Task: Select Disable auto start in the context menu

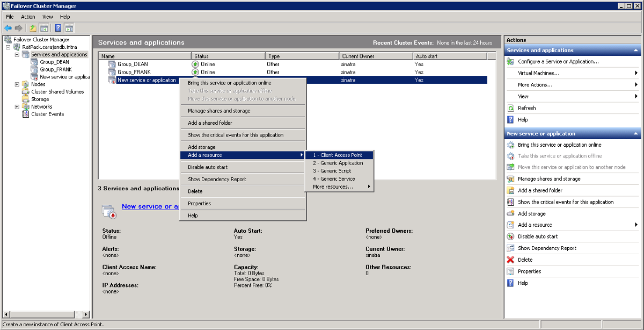Action: (x=243, y=167)
